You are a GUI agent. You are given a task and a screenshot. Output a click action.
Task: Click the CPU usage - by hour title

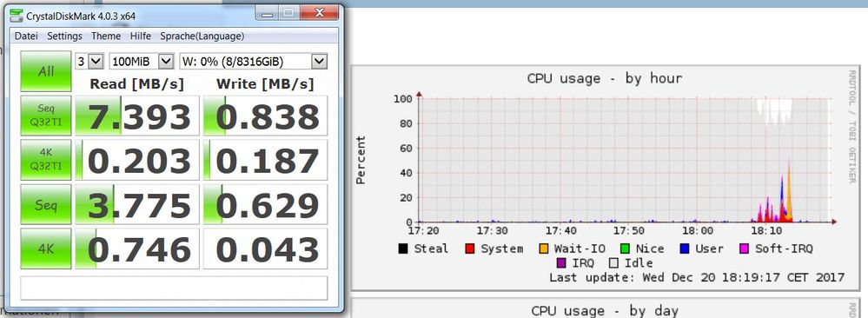[605, 79]
